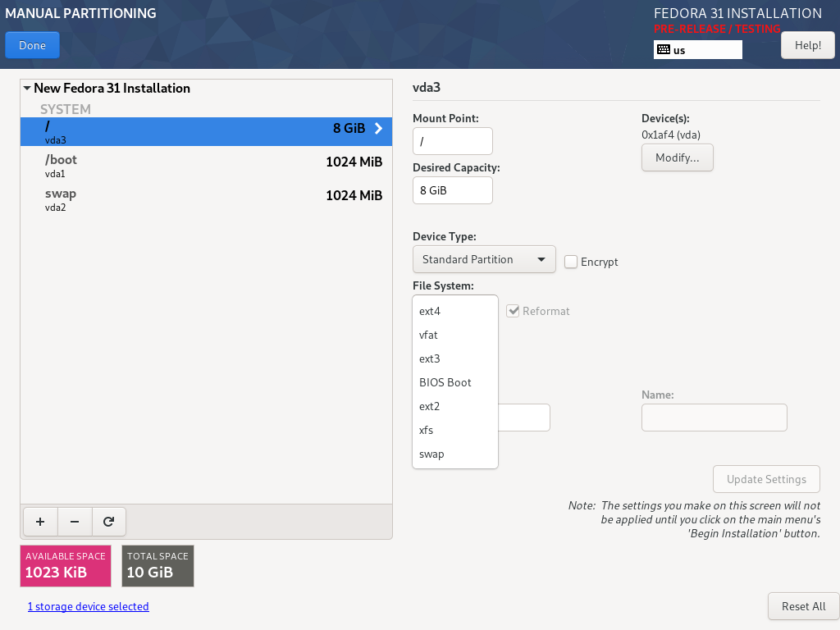Select the / vda3 partition row

pyautogui.click(x=206, y=132)
